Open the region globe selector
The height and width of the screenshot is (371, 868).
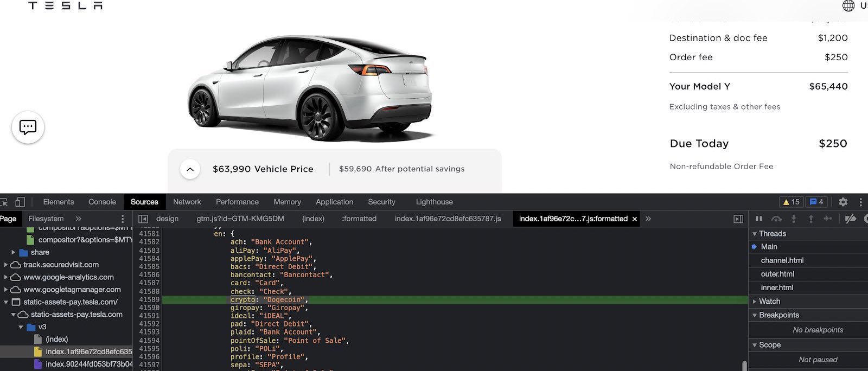click(x=848, y=5)
